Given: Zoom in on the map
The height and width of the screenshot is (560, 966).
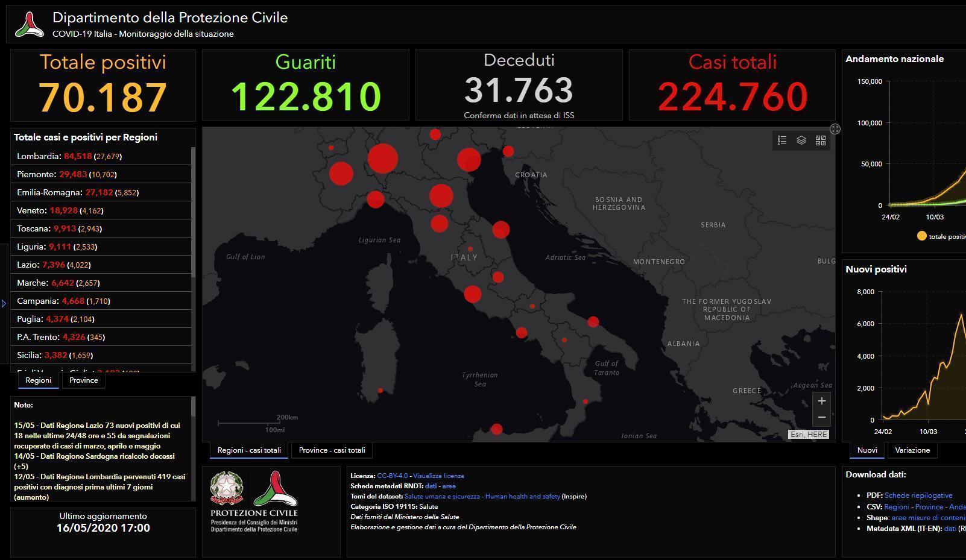Looking at the screenshot, I should 821,401.
